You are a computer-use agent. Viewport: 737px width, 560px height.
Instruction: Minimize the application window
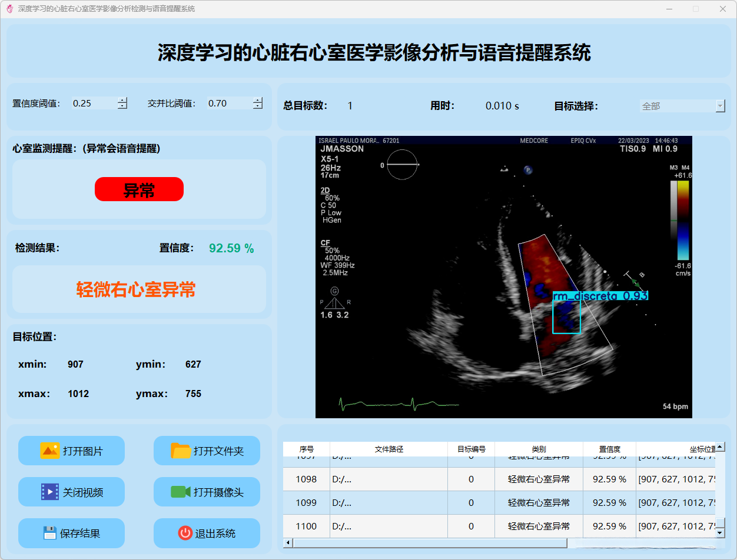[x=669, y=9]
